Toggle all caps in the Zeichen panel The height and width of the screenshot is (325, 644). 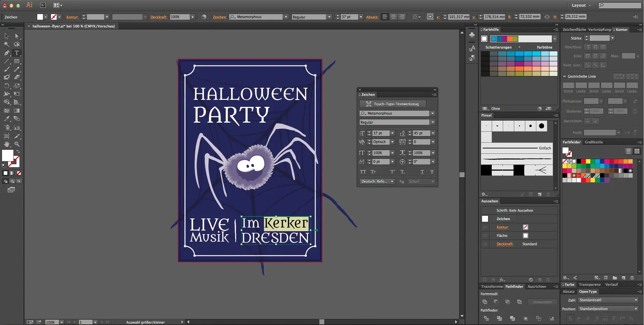tap(363, 172)
